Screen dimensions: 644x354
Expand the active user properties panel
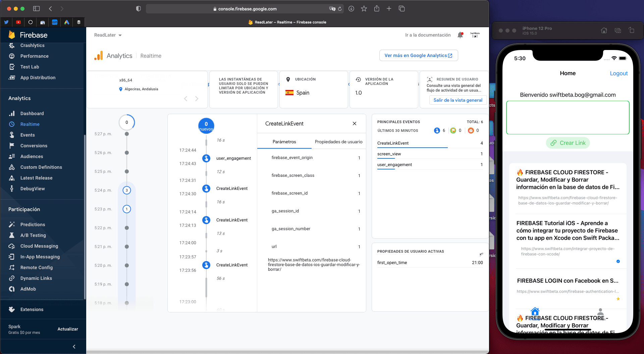tap(481, 254)
